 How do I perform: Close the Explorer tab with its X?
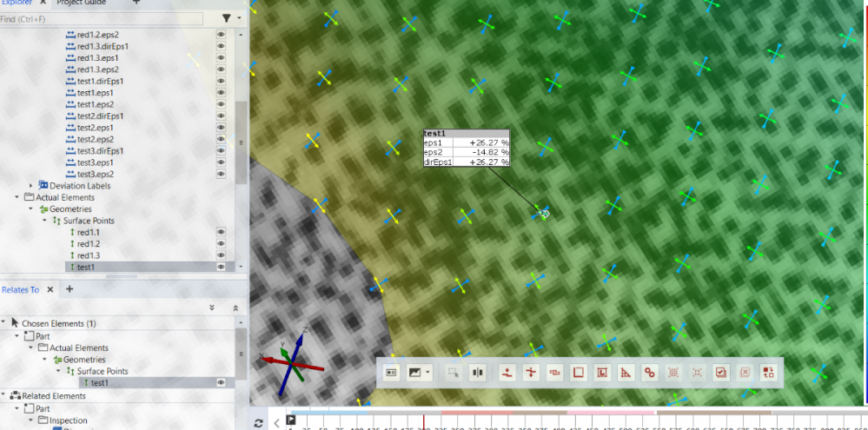pos(43,3)
